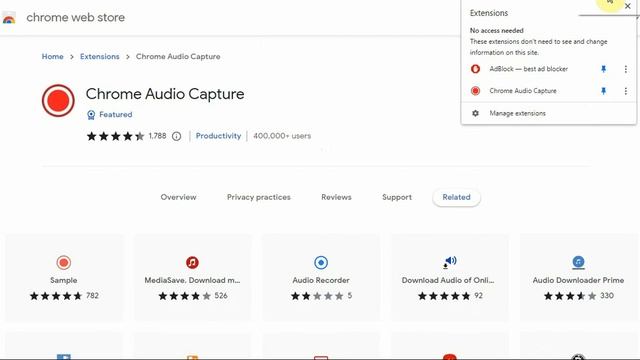The width and height of the screenshot is (640, 360).
Task: Open the Audio Recorder card title
Action: 321,280
